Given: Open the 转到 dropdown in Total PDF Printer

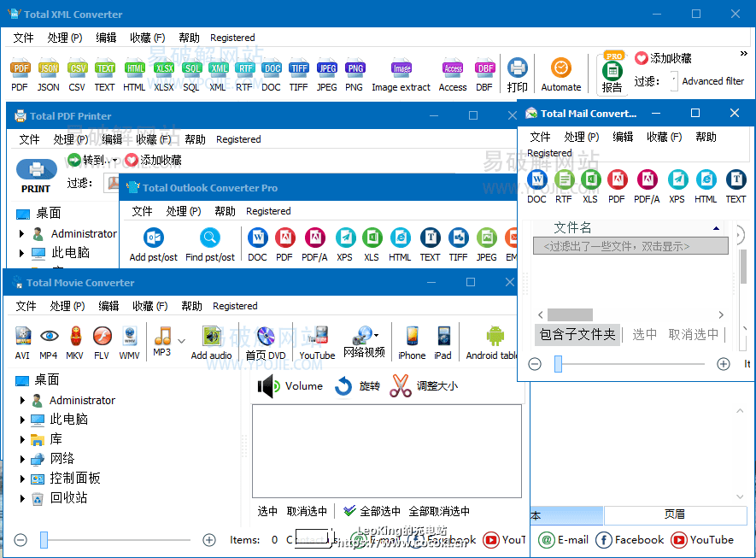Looking at the screenshot, I should (114, 161).
